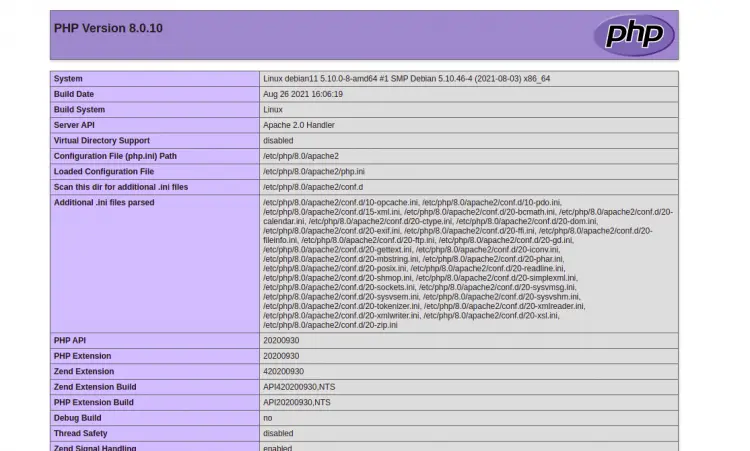The image size is (750, 451).
Task: Select the Build System label cell
Action: click(79, 110)
